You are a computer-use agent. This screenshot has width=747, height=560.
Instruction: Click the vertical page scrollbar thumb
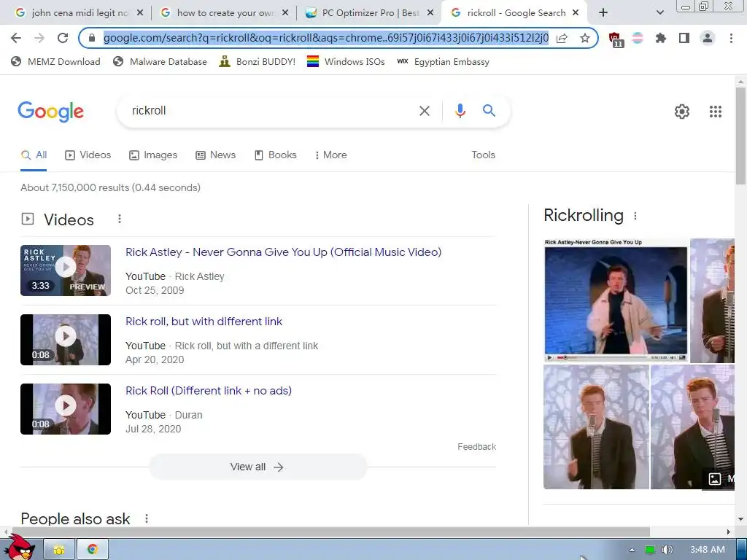tap(740, 136)
